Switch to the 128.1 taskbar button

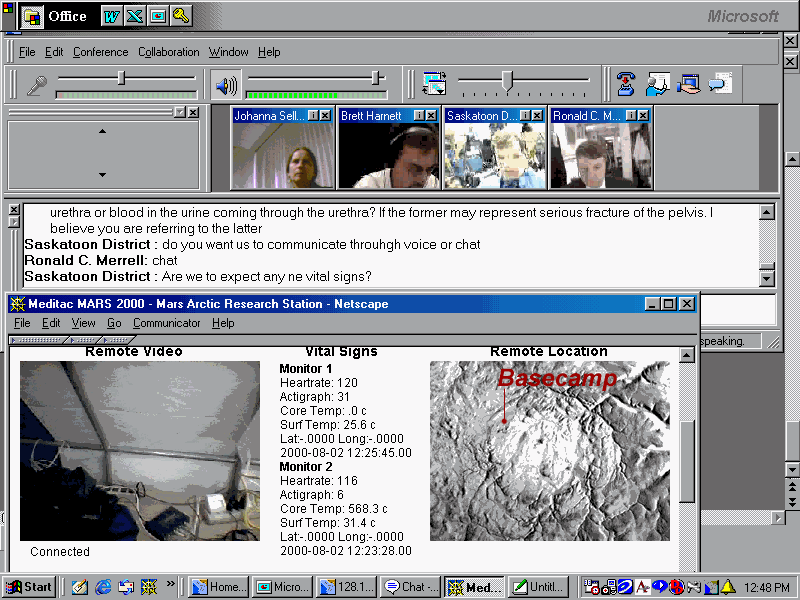346,587
